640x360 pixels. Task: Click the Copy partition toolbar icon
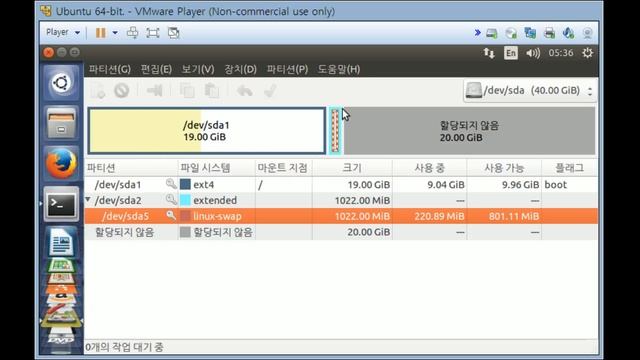[187, 90]
